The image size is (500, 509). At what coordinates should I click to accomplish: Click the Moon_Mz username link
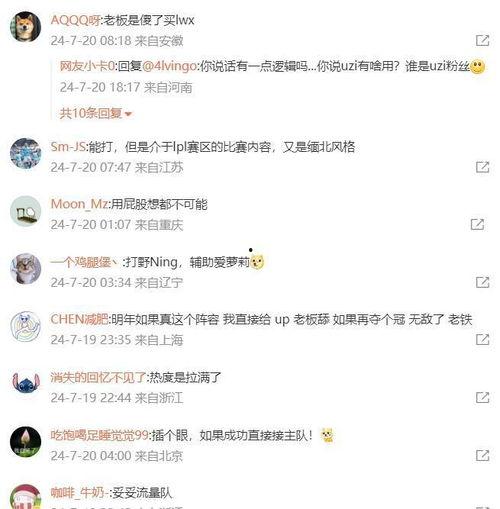click(79, 204)
